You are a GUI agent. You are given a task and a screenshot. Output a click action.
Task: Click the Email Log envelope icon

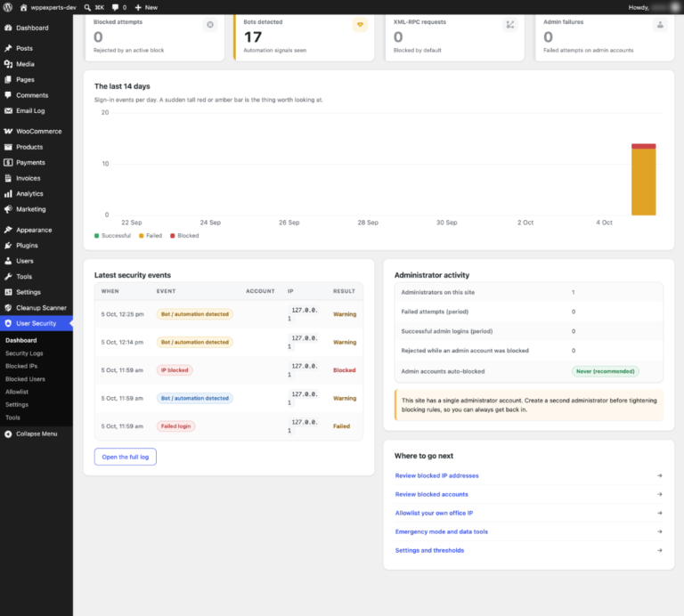[x=8, y=110]
